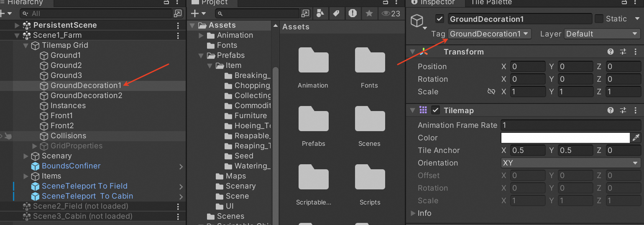The image size is (644, 225).
Task: Open Tilemap component more options menu
Action: pyautogui.click(x=636, y=110)
